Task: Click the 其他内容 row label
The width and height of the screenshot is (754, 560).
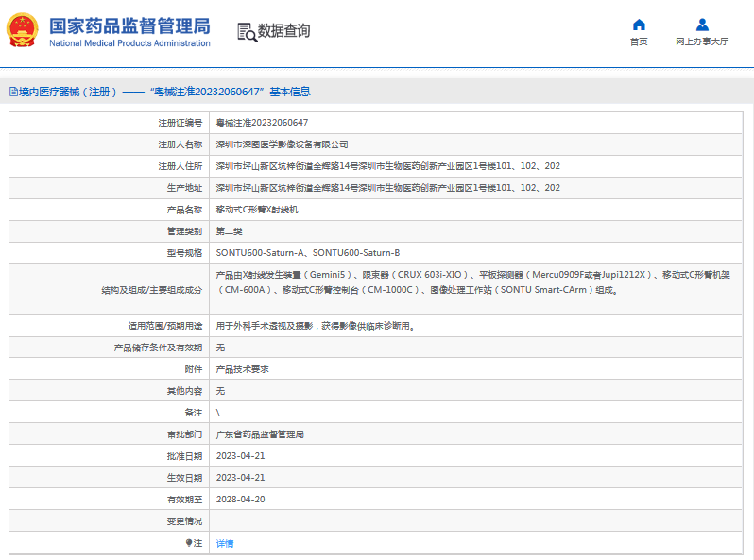Action: pos(184,391)
